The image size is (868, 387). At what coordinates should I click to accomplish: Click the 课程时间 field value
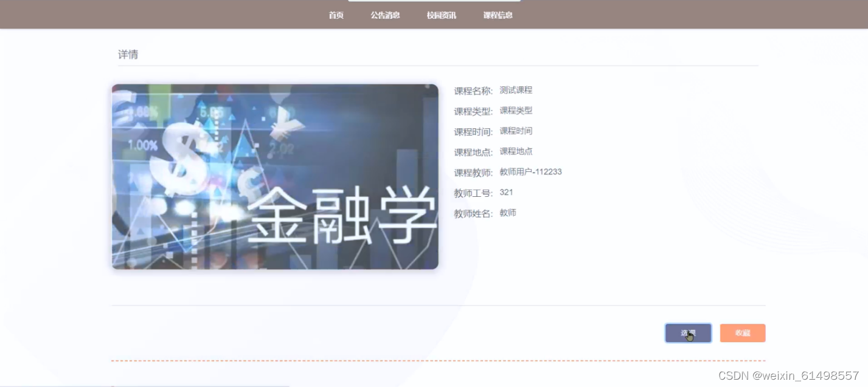point(516,131)
